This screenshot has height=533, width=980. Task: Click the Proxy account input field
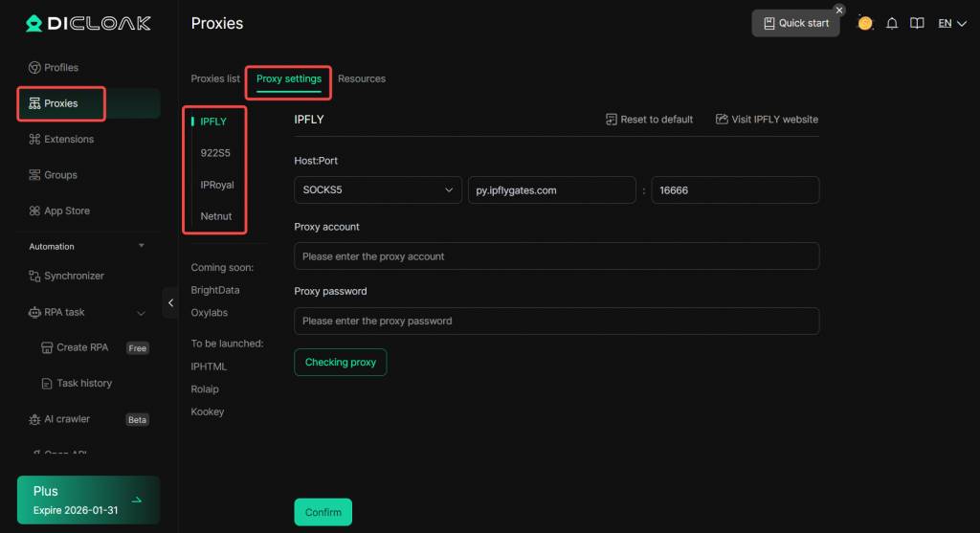pos(556,256)
